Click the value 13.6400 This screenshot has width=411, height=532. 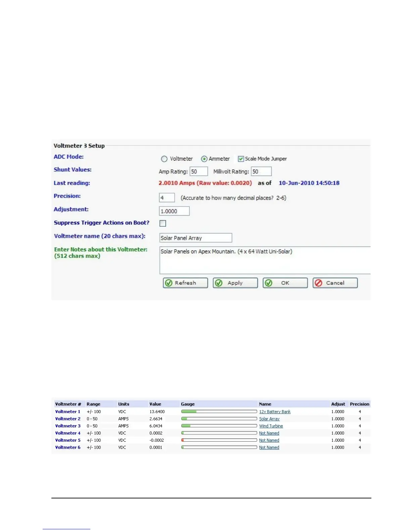[157, 412]
